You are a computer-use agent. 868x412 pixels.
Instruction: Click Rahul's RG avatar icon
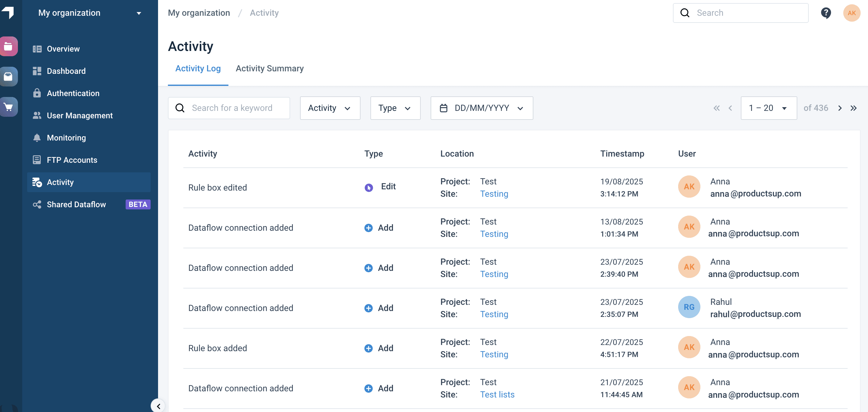click(689, 307)
